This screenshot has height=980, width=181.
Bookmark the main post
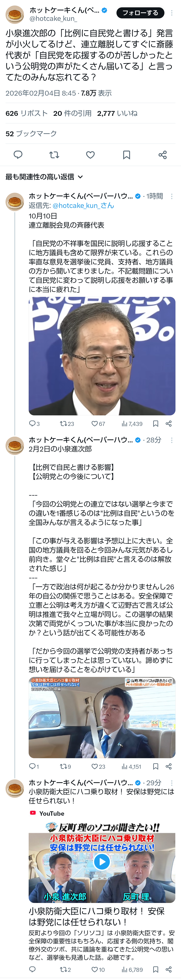127,155
